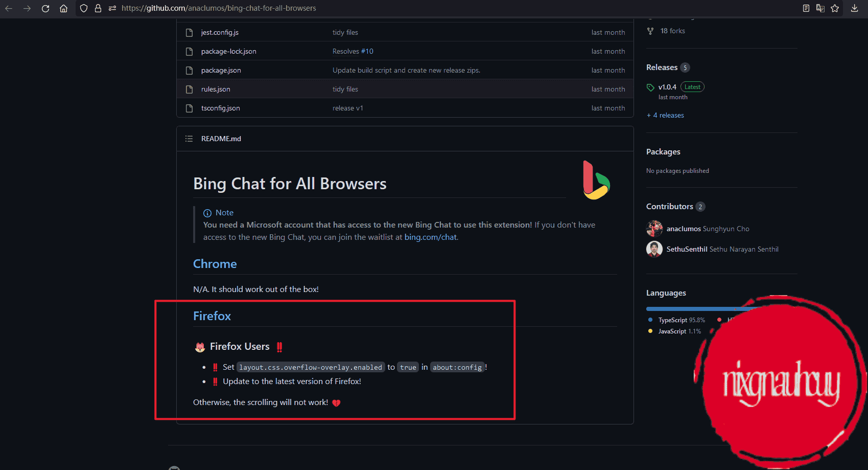The width and height of the screenshot is (868, 470).
Task: Open the v1.0.4 release
Action: pos(667,87)
